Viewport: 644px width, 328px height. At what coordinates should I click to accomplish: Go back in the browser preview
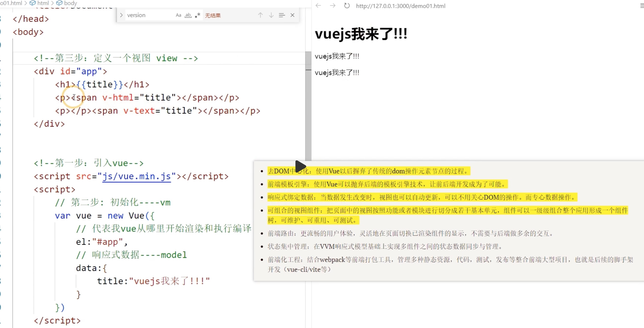[318, 5]
